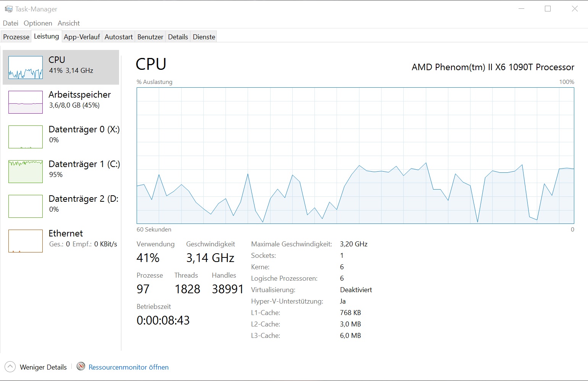This screenshot has height=381, width=588.
Task: Switch to the App-Verlauf tab
Action: (x=82, y=37)
